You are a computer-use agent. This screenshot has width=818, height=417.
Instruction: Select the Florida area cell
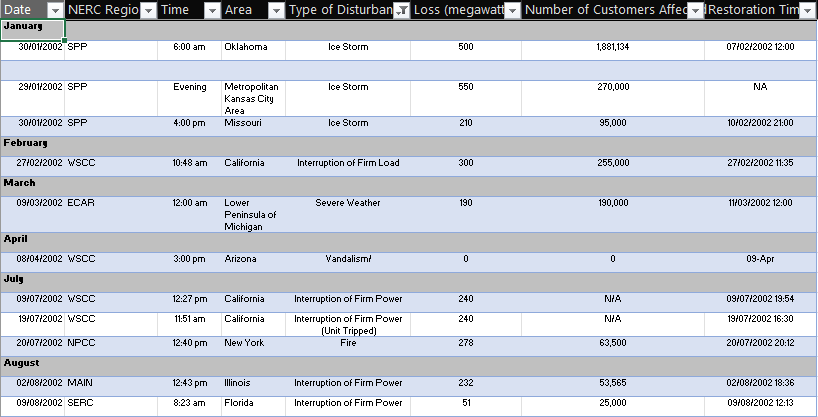(x=254, y=407)
